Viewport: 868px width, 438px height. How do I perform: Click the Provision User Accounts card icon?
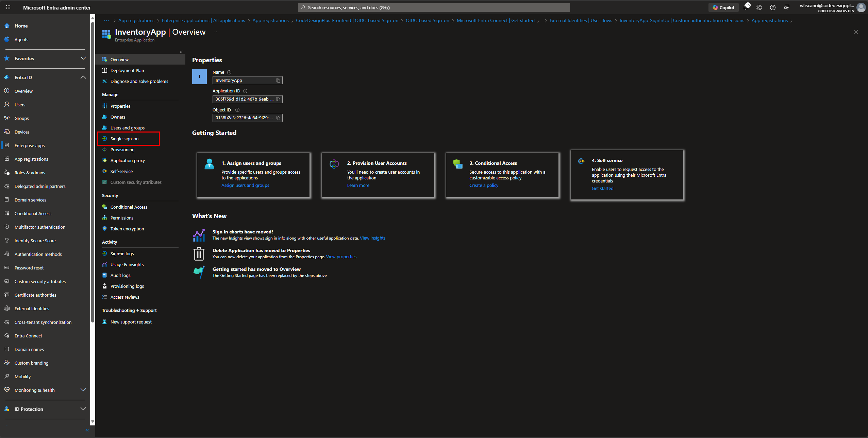pyautogui.click(x=334, y=164)
